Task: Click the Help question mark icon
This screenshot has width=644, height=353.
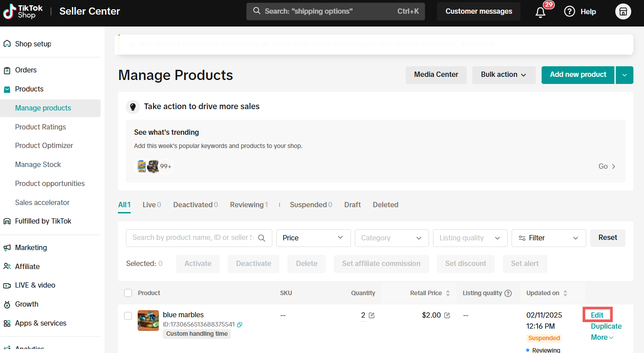Action: (569, 11)
